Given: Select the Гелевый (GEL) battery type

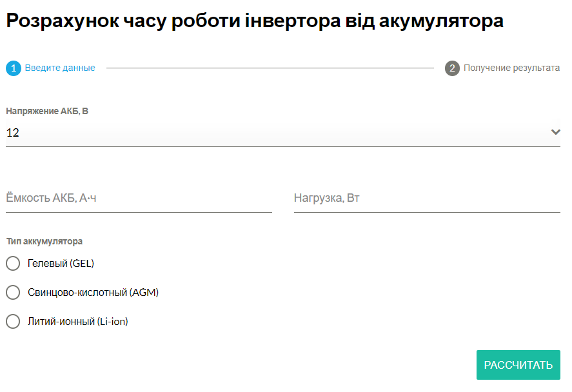Looking at the screenshot, I should 12,263.
